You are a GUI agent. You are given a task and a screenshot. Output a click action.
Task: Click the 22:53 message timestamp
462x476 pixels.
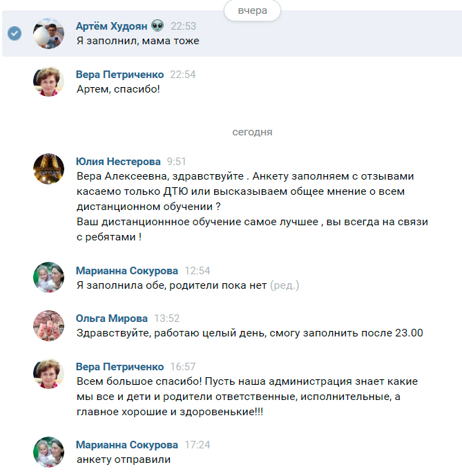183,26
